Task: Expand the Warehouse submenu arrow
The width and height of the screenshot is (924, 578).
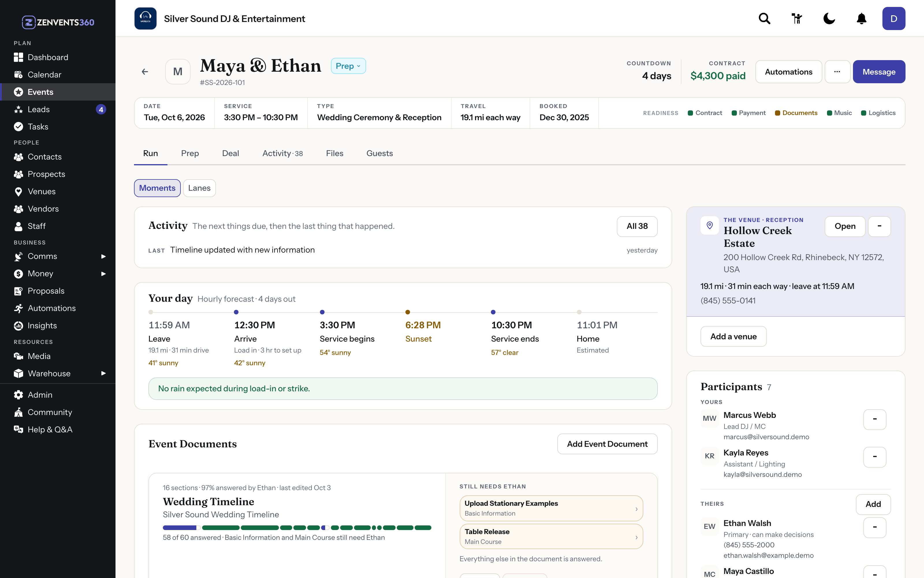Action: (x=103, y=373)
